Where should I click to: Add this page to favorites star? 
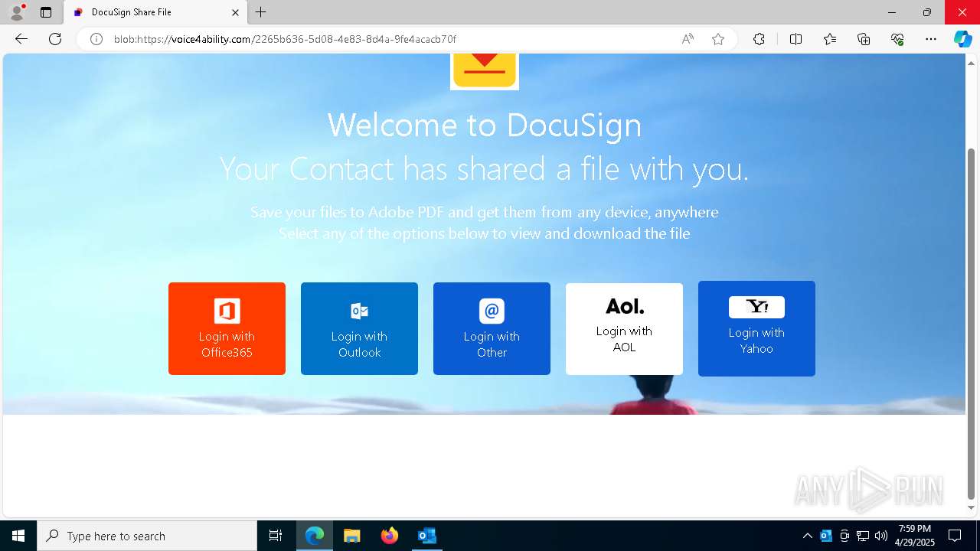(x=718, y=39)
